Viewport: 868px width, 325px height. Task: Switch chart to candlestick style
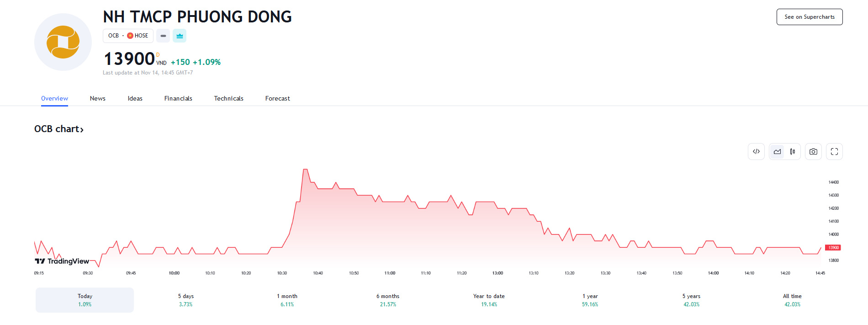pyautogui.click(x=793, y=152)
